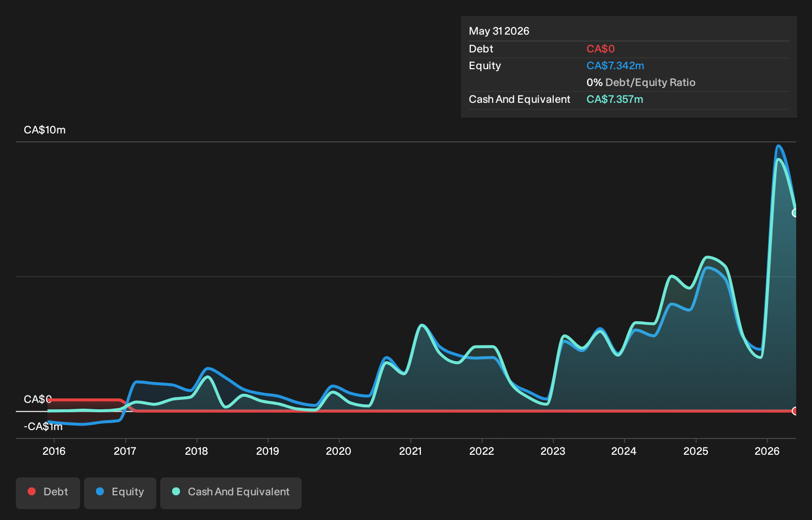Click the Cash value CA$7.357m in tooltip
The height and width of the screenshot is (520, 812).
click(615, 99)
